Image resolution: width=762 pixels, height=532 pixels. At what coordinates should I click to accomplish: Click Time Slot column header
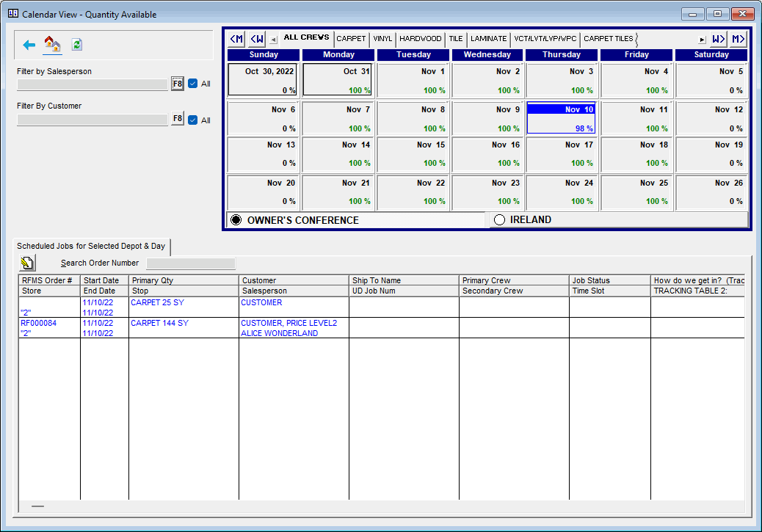click(609, 291)
